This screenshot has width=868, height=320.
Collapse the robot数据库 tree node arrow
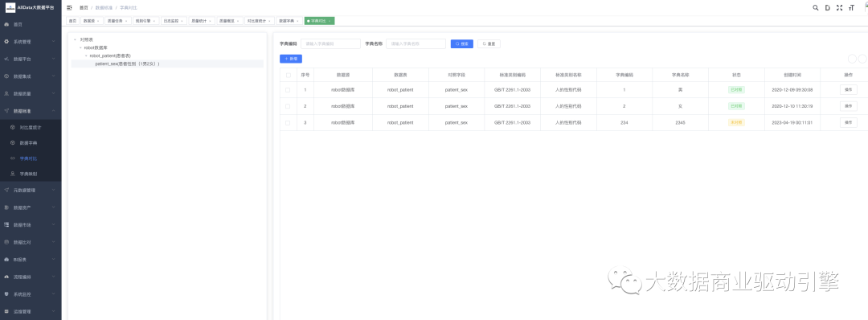[80, 47]
